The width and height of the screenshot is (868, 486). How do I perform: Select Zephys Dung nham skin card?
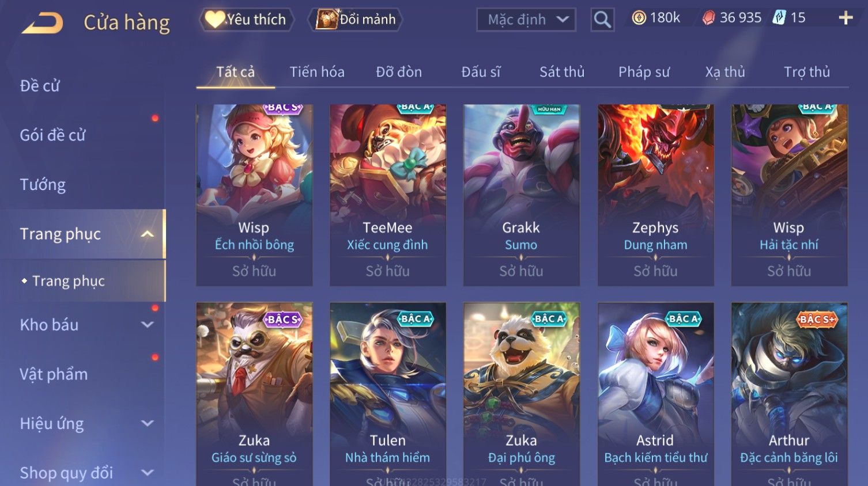coord(655,195)
